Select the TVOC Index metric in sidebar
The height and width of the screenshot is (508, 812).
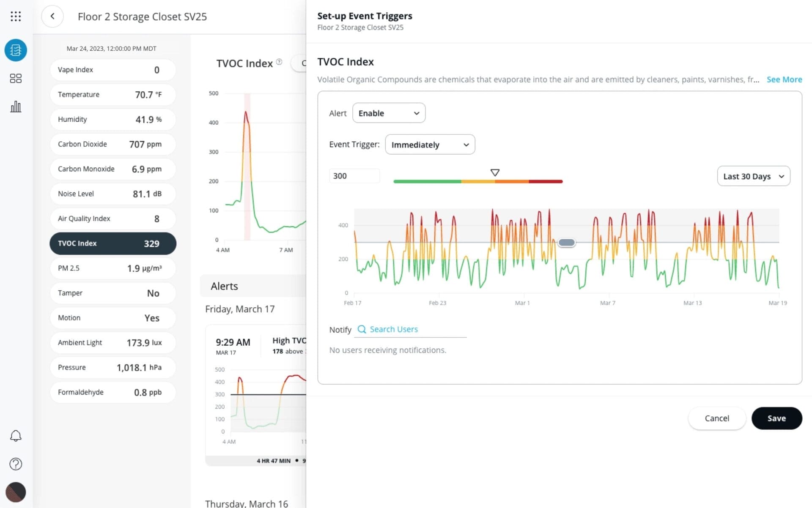(112, 243)
